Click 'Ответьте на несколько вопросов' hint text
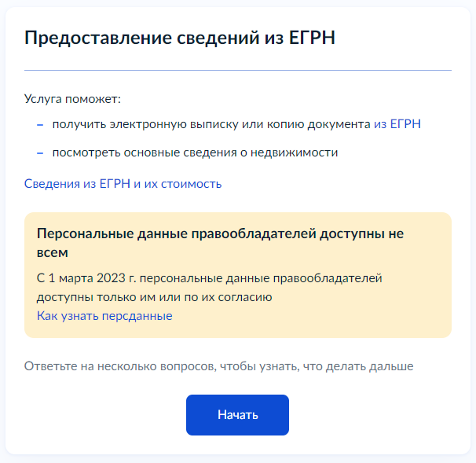 (x=218, y=366)
